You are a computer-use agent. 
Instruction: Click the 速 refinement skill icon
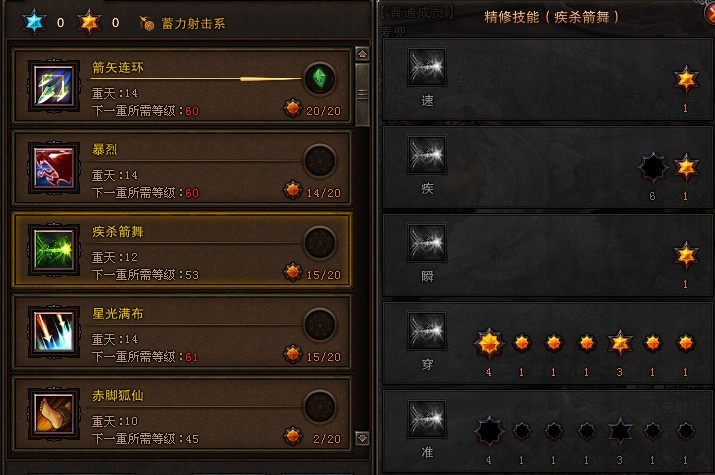[427, 67]
